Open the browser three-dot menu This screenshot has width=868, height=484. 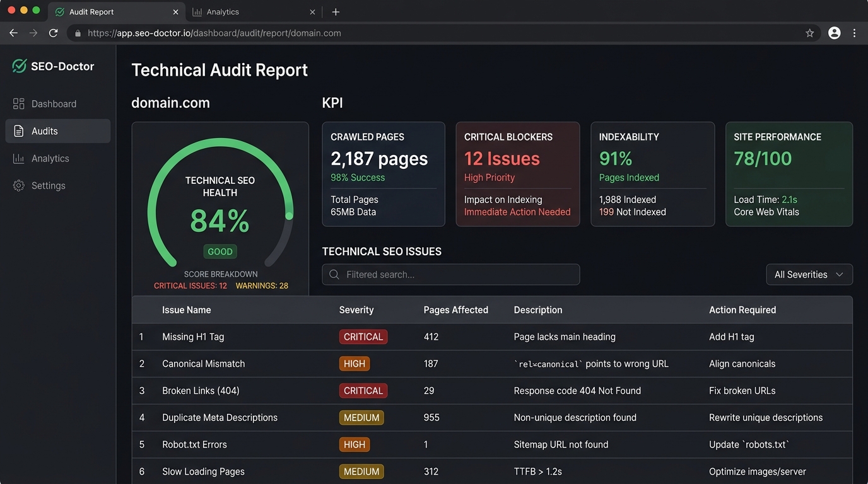[x=855, y=33]
